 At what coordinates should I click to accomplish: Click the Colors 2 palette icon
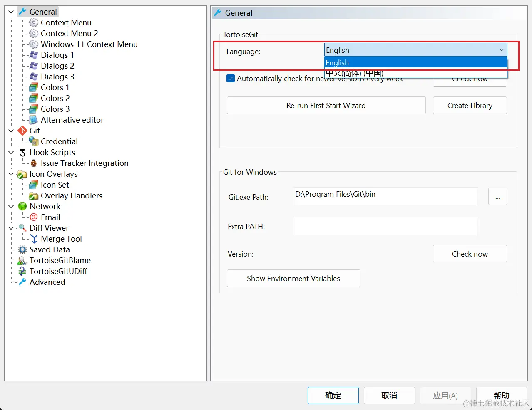(34, 98)
